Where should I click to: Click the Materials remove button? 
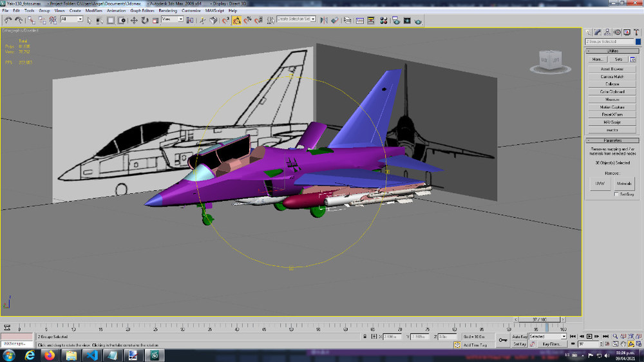point(624,184)
